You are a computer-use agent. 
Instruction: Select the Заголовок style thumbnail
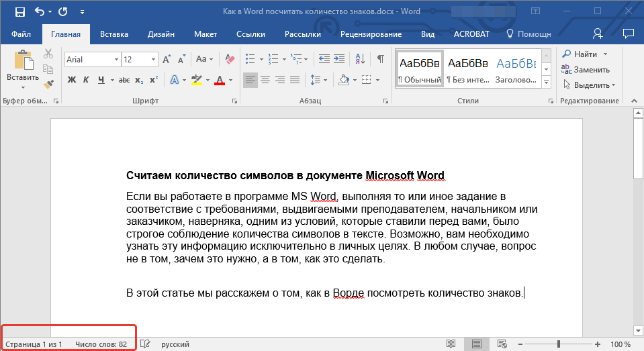[516, 69]
